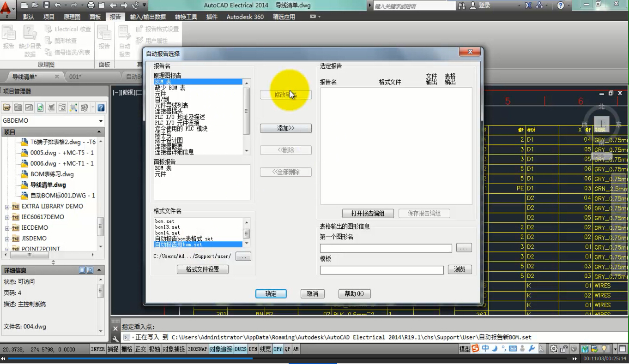Viewport: 629px width, 364px height.
Task: Toggle 对象捕捉 object snap in status bar
Action: pyautogui.click(x=174, y=349)
